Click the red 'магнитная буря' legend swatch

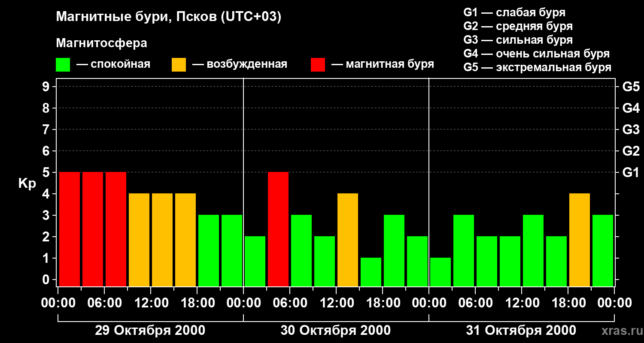(x=318, y=65)
